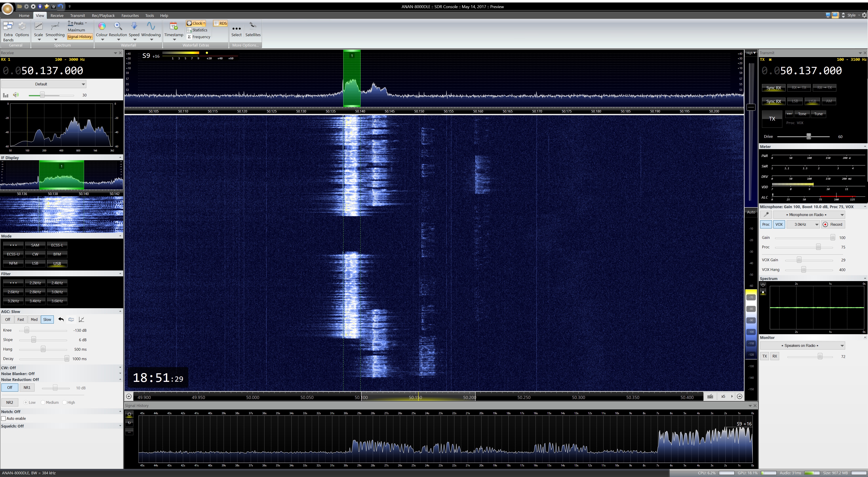Click the AGC undo arrow icon

[61, 319]
